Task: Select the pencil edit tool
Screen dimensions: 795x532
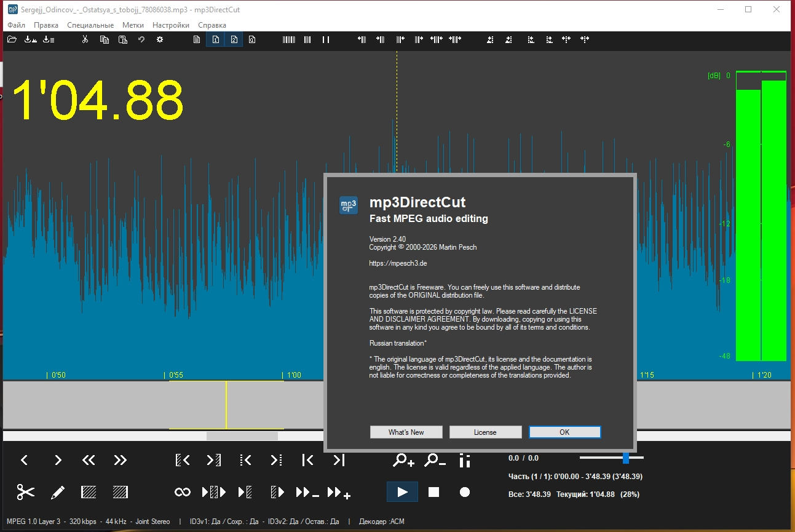Action: tap(57, 492)
